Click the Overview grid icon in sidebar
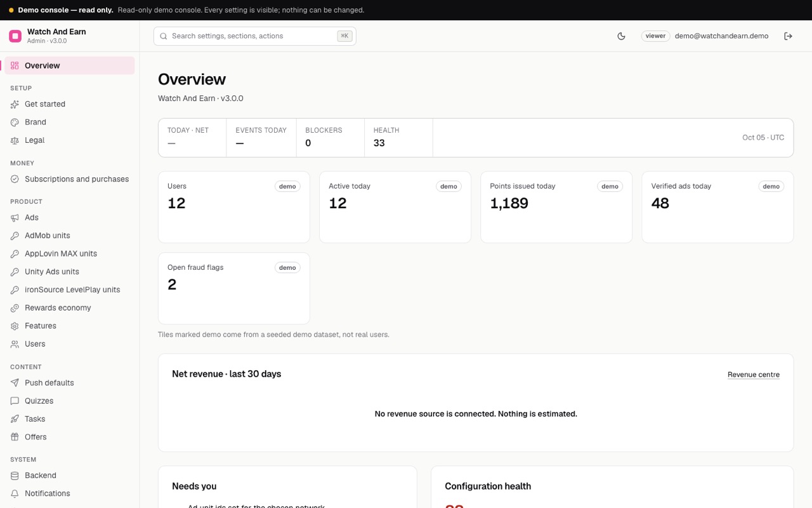Viewport: 812px width, 508px height. (x=15, y=65)
